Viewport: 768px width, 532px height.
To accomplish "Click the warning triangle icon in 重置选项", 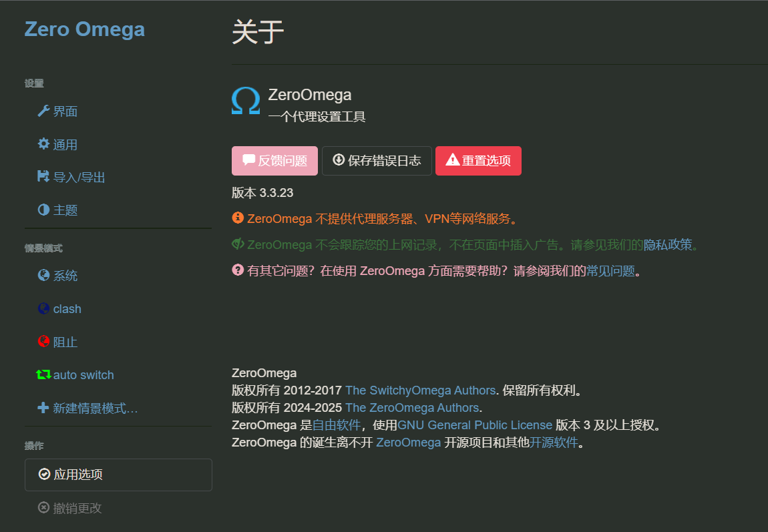I will click(x=453, y=160).
